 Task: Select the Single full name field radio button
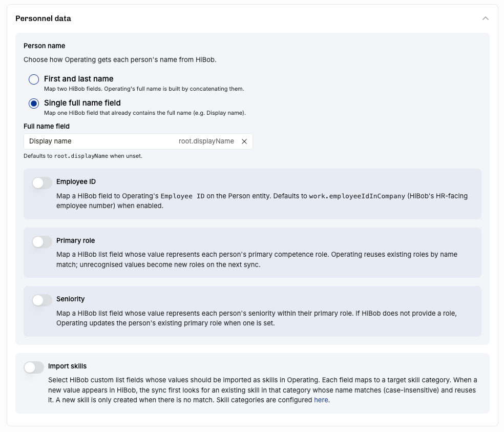pos(34,103)
